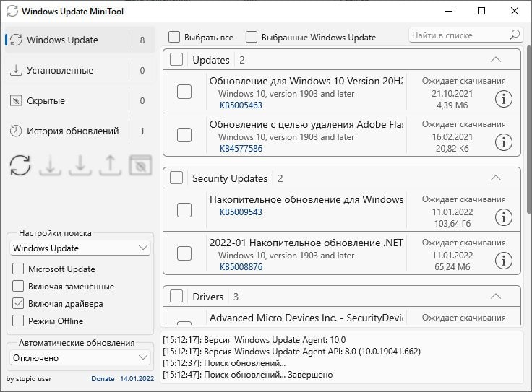
Task: Open the Установленные tab
Action: 61,71
